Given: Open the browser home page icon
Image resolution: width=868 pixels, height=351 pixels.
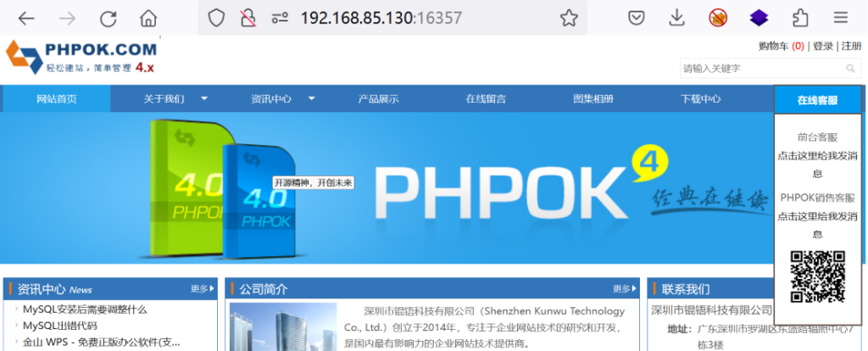Looking at the screenshot, I should pyautogui.click(x=148, y=19).
